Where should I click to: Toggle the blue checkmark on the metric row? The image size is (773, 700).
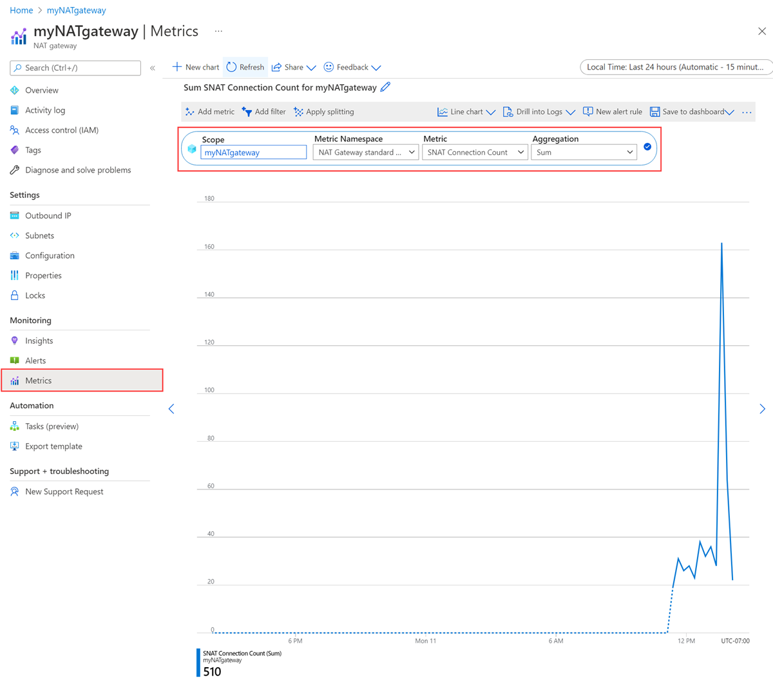click(647, 147)
